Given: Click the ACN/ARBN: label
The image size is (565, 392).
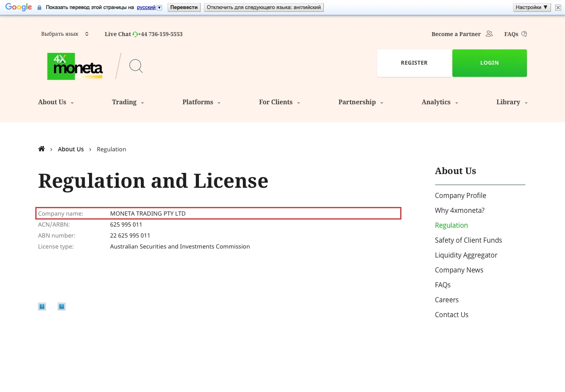Looking at the screenshot, I should pyautogui.click(x=54, y=224).
